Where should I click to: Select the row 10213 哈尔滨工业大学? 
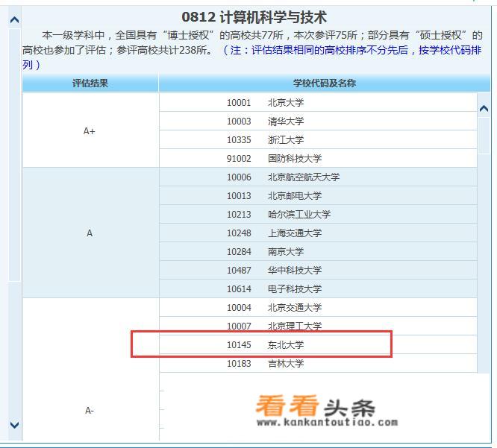pos(318,215)
